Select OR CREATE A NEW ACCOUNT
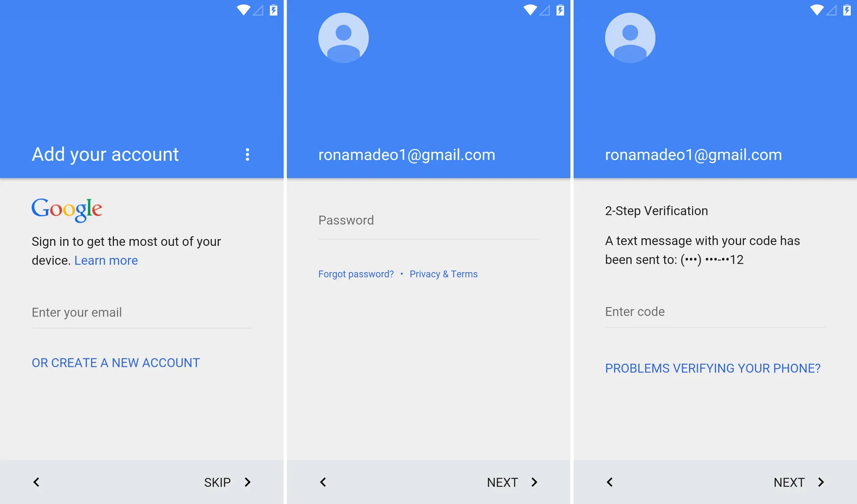The width and height of the screenshot is (857, 504). click(116, 362)
